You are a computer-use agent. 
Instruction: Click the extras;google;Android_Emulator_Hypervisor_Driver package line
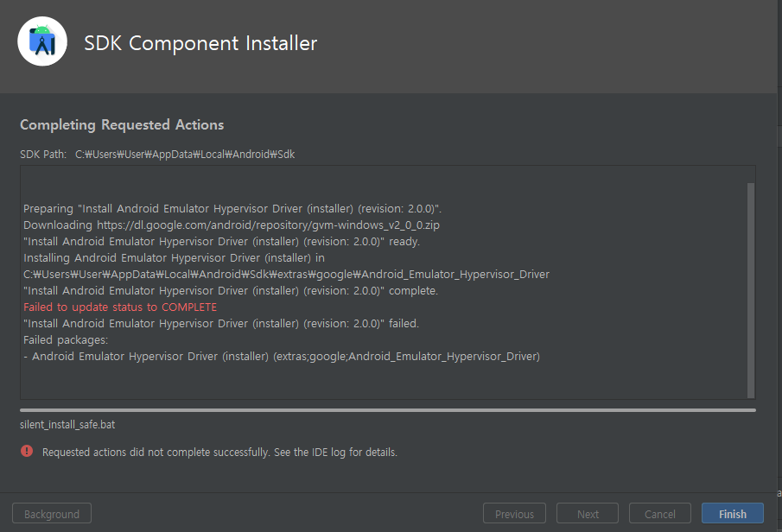pyautogui.click(x=282, y=357)
